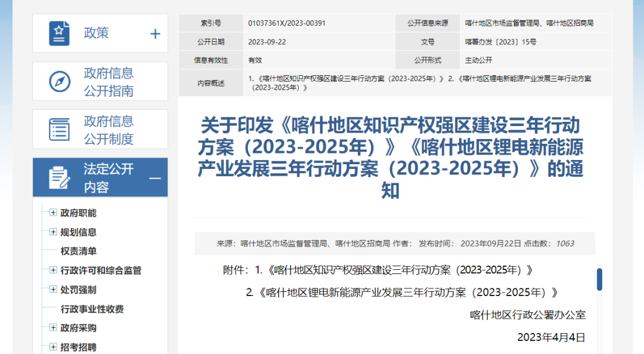Open 权责清单 tree item

click(79, 251)
